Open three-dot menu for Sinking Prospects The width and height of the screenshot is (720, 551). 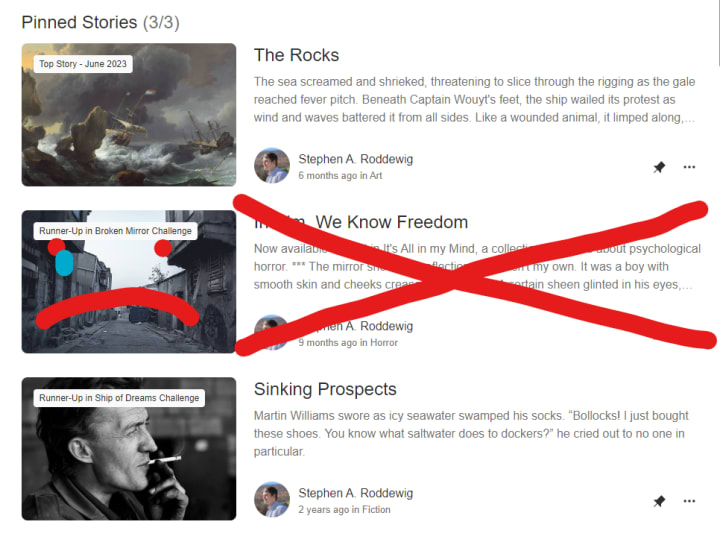(x=689, y=501)
